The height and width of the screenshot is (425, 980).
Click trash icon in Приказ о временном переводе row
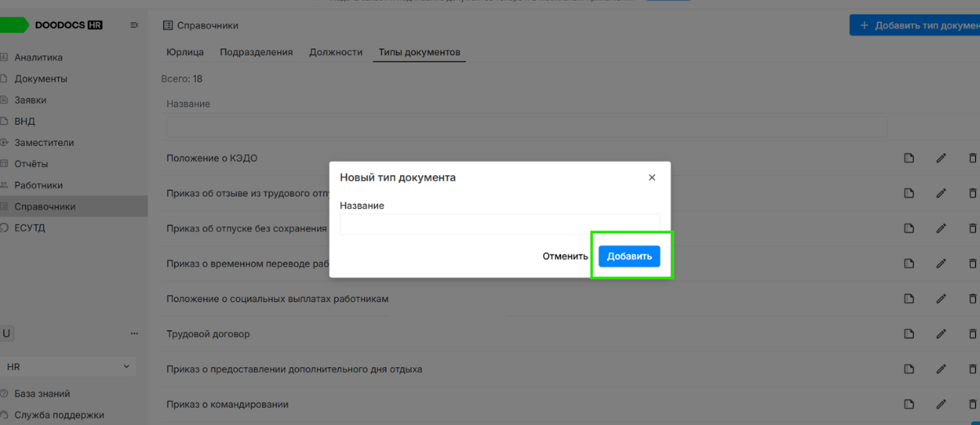tap(972, 263)
